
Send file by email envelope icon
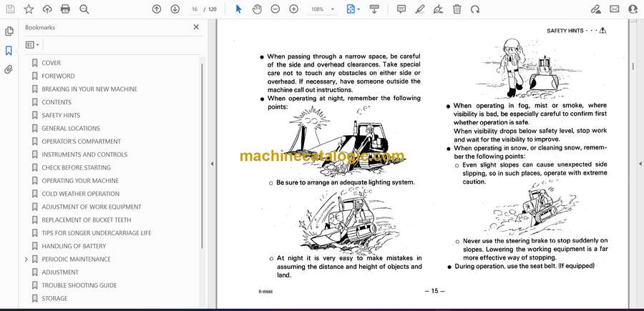pos(615,9)
